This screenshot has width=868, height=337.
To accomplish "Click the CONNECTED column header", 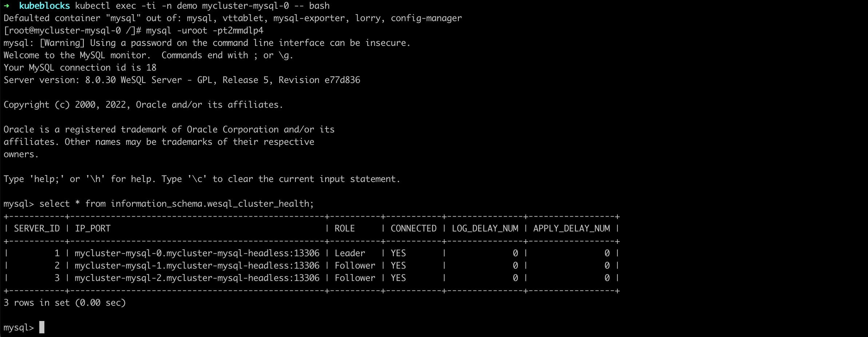I will 413,229.
